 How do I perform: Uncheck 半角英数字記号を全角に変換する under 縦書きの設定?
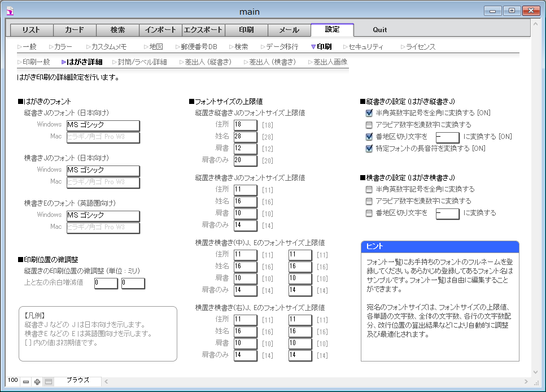coord(369,113)
